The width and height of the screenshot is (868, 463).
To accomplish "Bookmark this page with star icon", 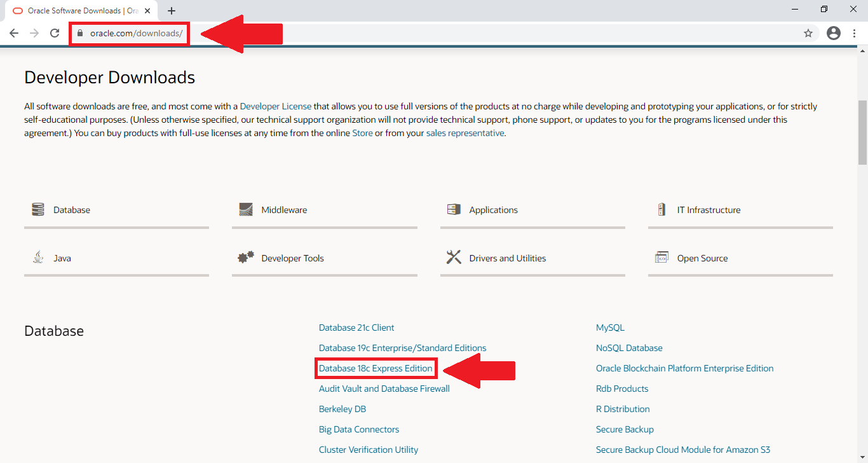I will coord(808,33).
